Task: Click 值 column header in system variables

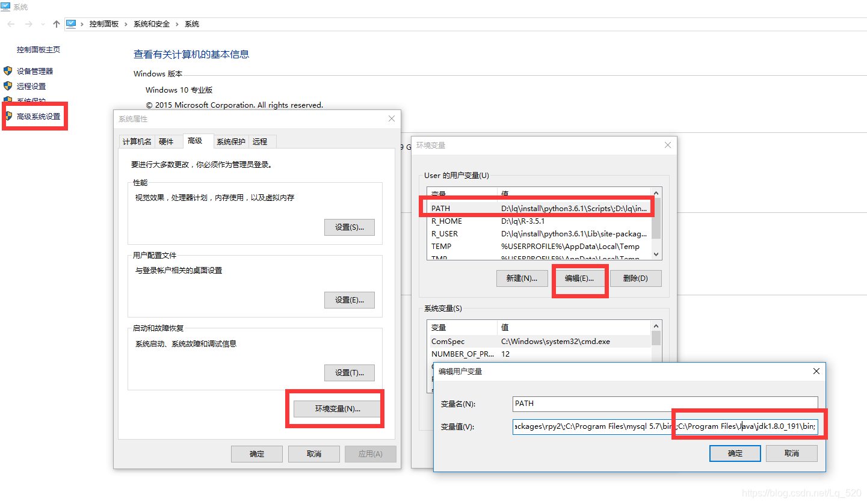Action: pyautogui.click(x=575, y=328)
